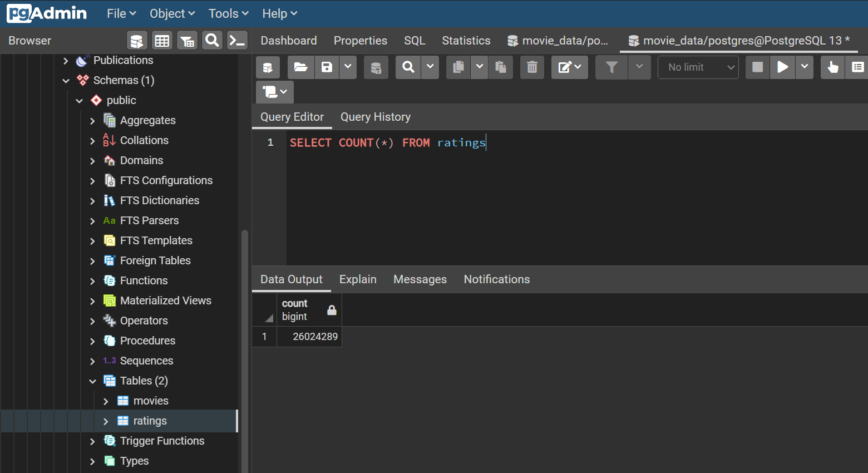Click the lock icon in count column

click(x=332, y=310)
